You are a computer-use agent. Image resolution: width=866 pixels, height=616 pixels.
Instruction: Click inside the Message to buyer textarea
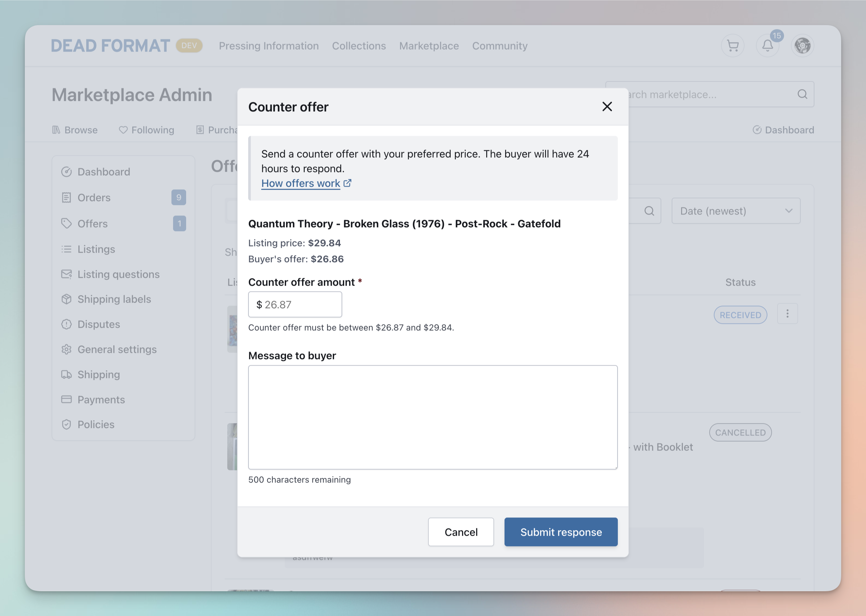[x=433, y=417]
